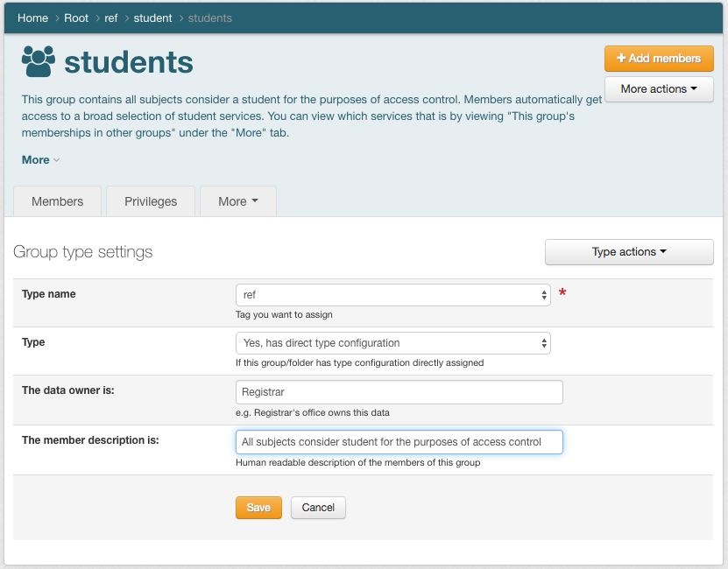This screenshot has width=728, height=569.
Task: Click the Add members button
Action: [659, 59]
